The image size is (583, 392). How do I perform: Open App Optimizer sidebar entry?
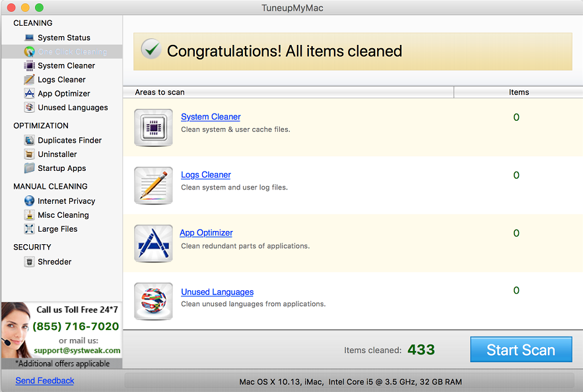tap(64, 94)
